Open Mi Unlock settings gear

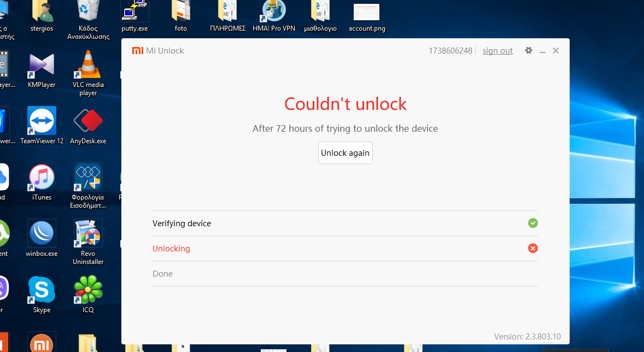pos(528,50)
